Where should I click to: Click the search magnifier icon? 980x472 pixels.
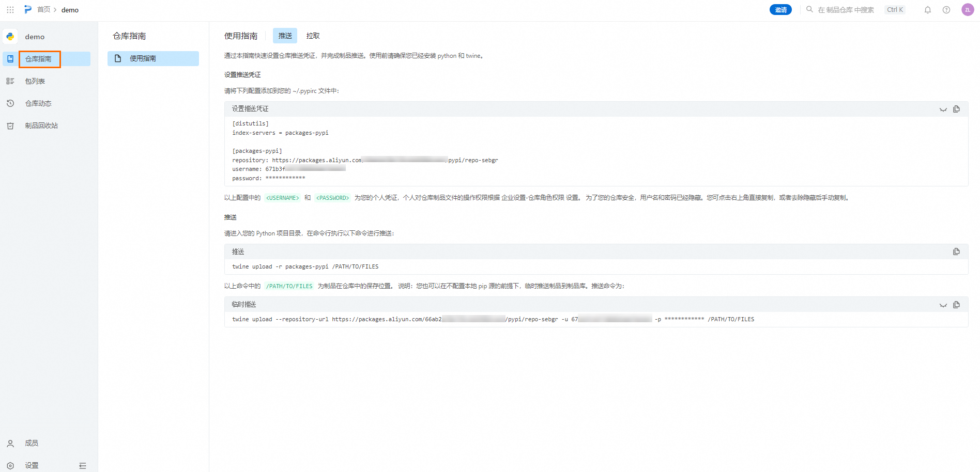pyautogui.click(x=809, y=9)
